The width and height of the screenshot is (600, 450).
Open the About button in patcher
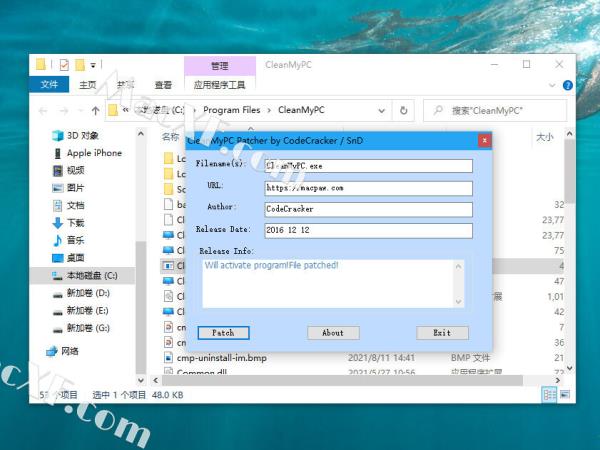pyautogui.click(x=333, y=333)
